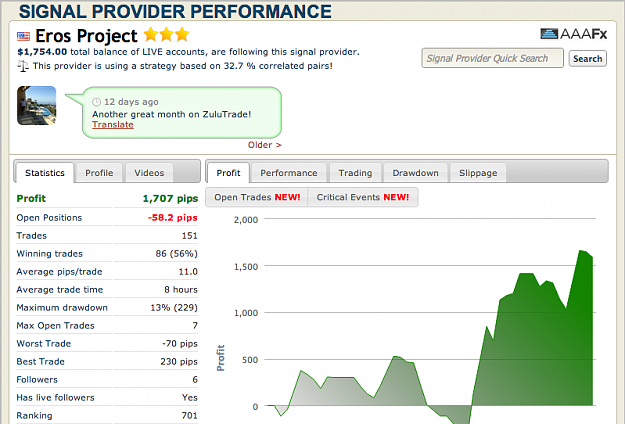Click the Ranking 701 value
Viewport: 625px width, 424px height.
(x=190, y=416)
